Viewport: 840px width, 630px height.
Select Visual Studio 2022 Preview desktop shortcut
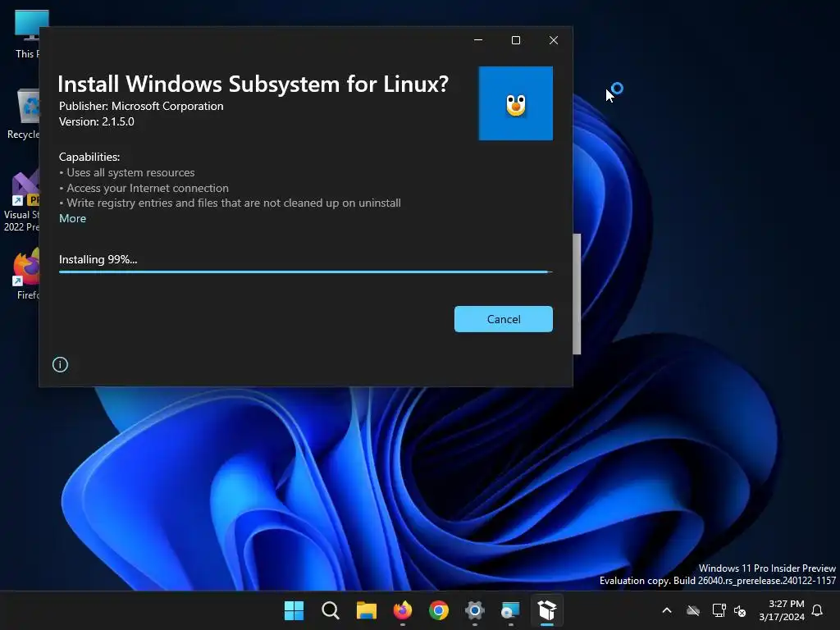pyautogui.click(x=21, y=201)
